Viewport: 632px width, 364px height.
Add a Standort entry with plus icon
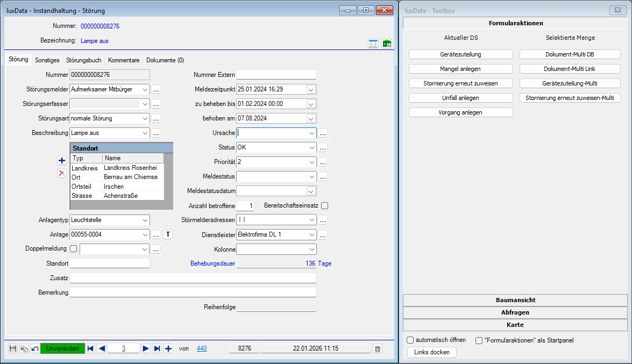coord(62,160)
